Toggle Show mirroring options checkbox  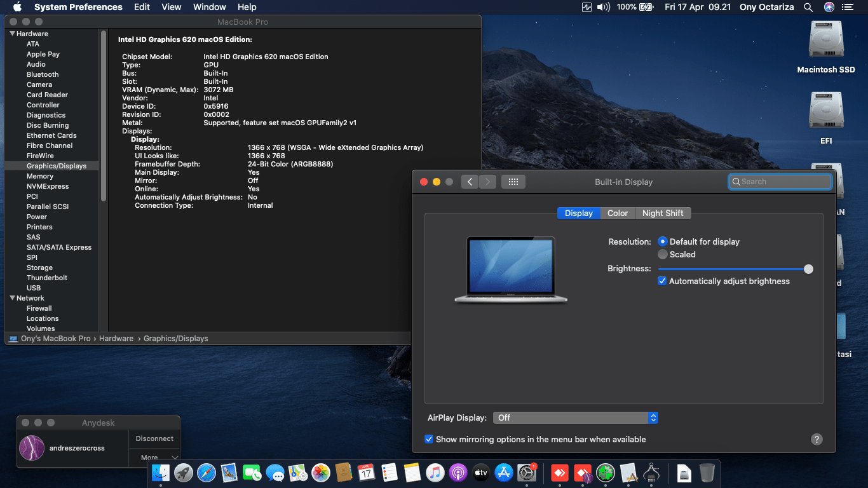point(429,439)
